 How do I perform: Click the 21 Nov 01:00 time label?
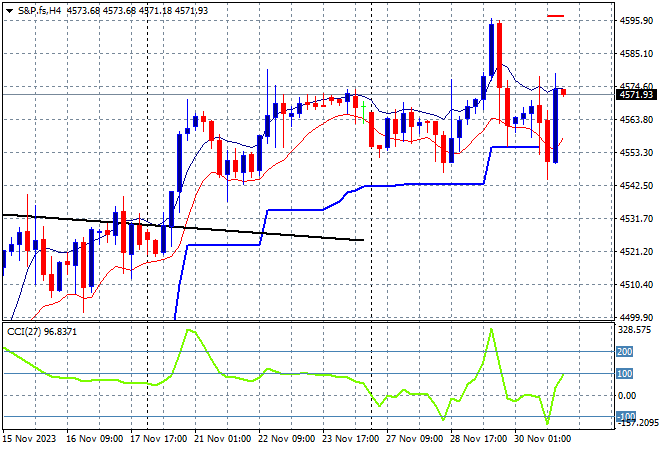point(223,439)
